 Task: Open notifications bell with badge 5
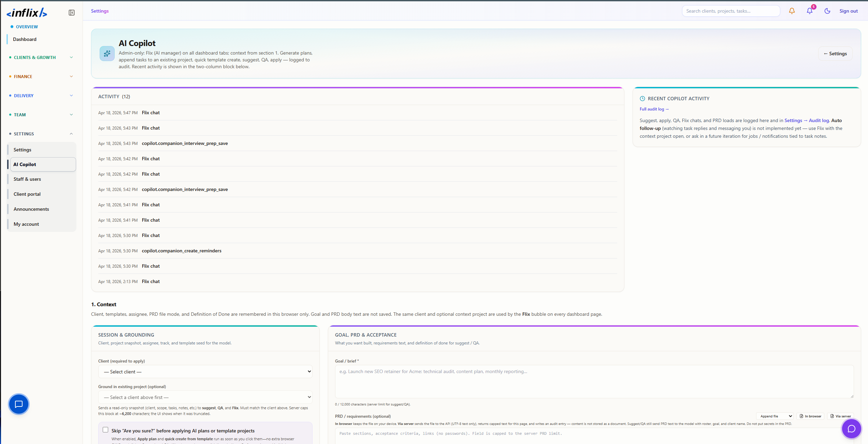[810, 11]
